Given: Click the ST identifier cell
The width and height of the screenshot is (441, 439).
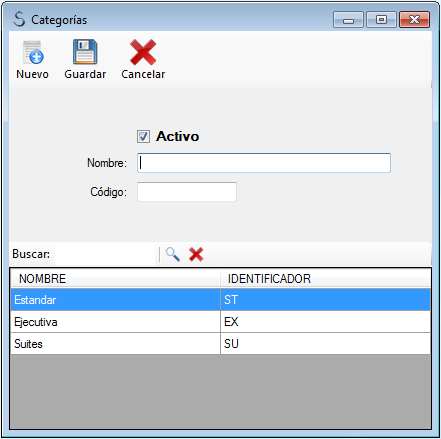Looking at the screenshot, I should click(x=325, y=300).
